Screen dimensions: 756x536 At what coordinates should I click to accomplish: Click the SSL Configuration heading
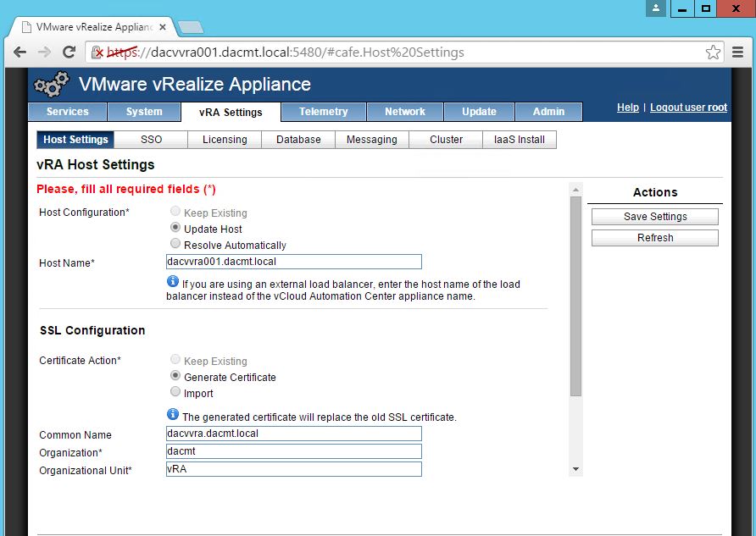92,330
